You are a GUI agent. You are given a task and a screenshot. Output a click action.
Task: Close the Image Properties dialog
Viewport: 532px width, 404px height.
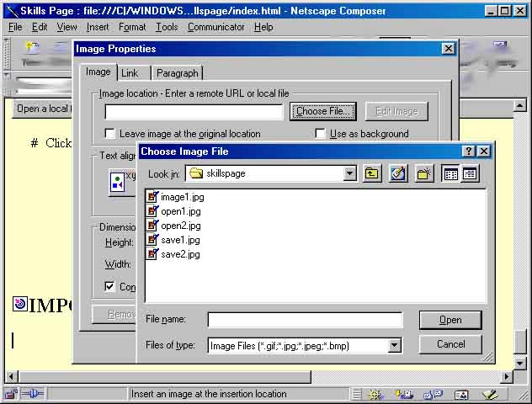click(x=448, y=49)
